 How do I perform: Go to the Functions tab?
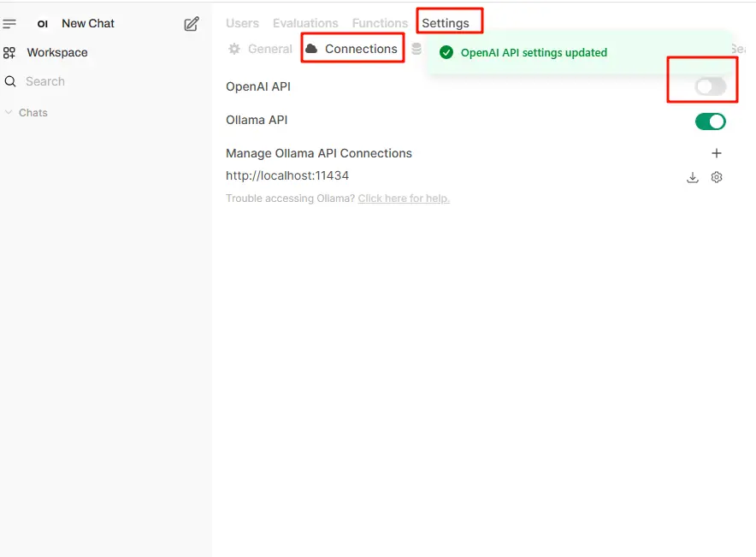tap(380, 23)
